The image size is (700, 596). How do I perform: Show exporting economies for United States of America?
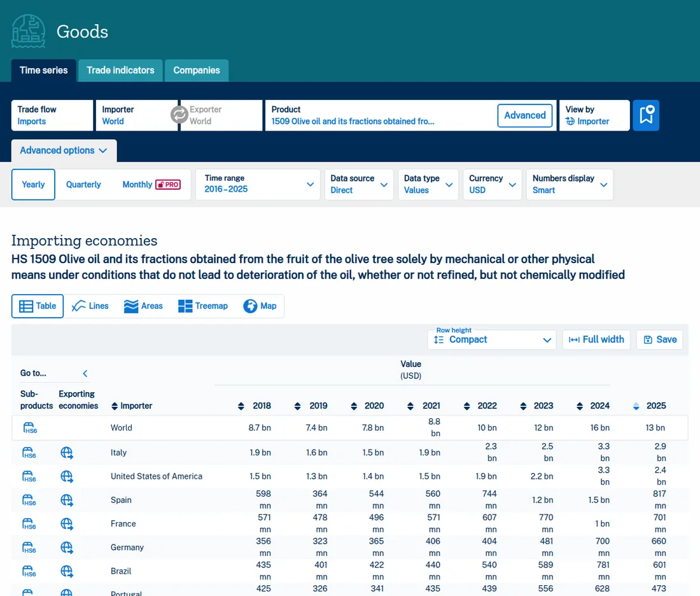[67, 476]
